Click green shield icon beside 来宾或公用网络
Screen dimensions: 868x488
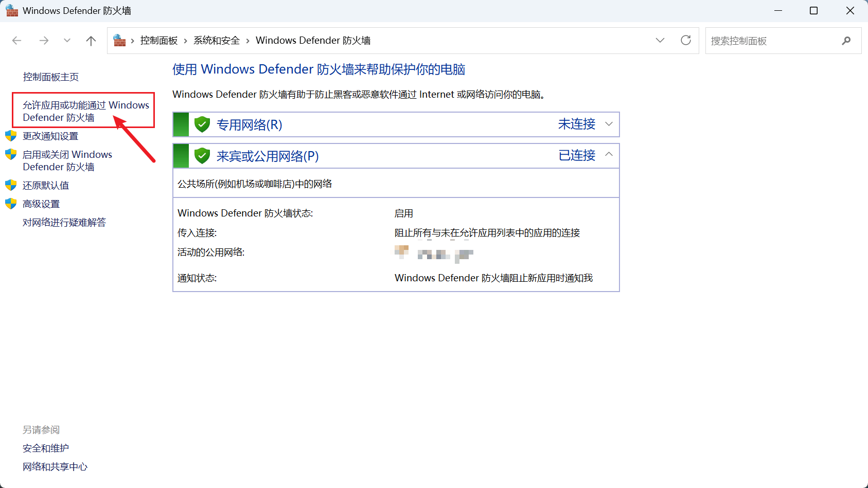pyautogui.click(x=202, y=156)
